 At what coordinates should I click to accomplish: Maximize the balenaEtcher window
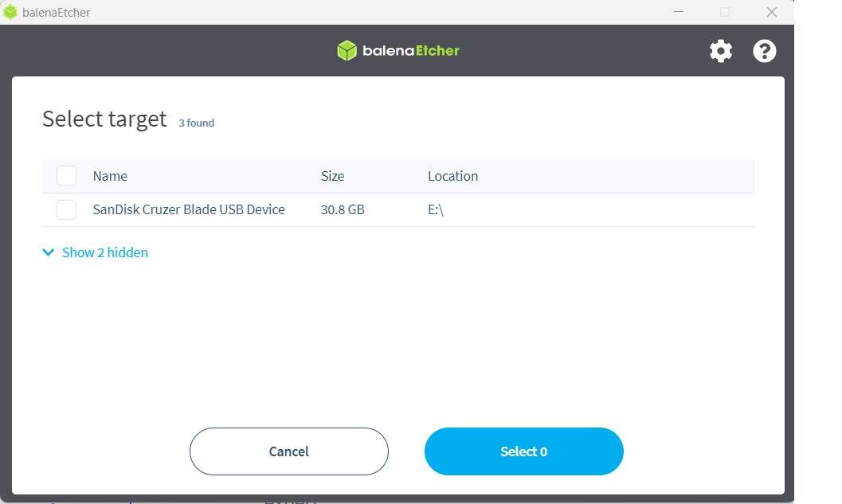click(x=725, y=12)
